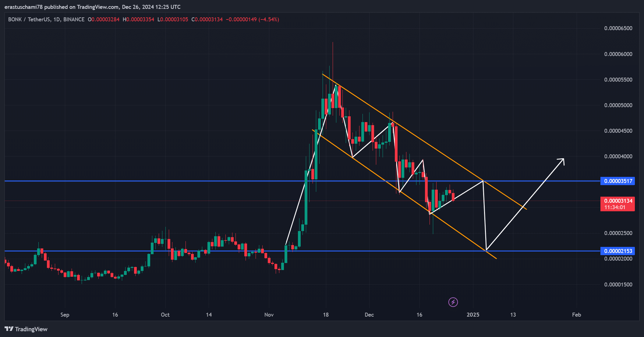Image resolution: width=644 pixels, height=337 pixels.
Task: Click the 0.00002153 blue price label
Action: [x=618, y=251]
